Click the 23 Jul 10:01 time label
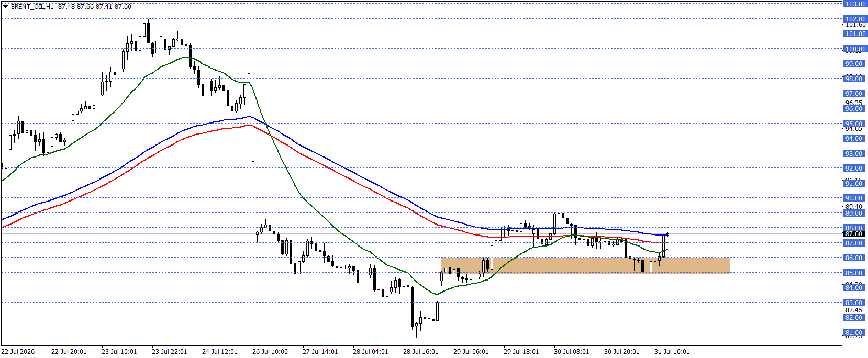 pyautogui.click(x=119, y=351)
